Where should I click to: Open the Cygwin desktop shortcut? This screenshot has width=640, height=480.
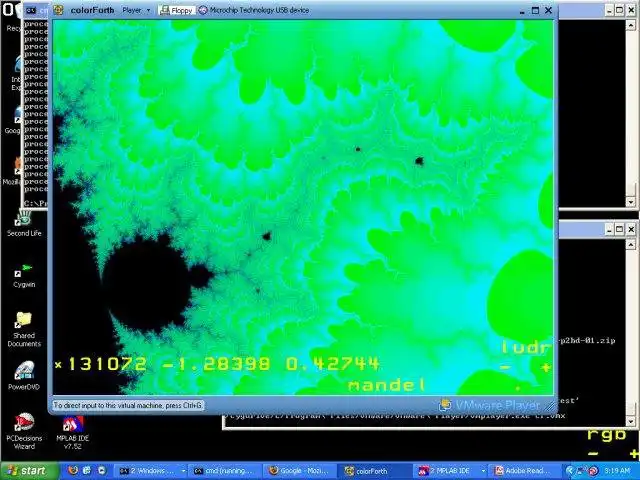[24, 276]
